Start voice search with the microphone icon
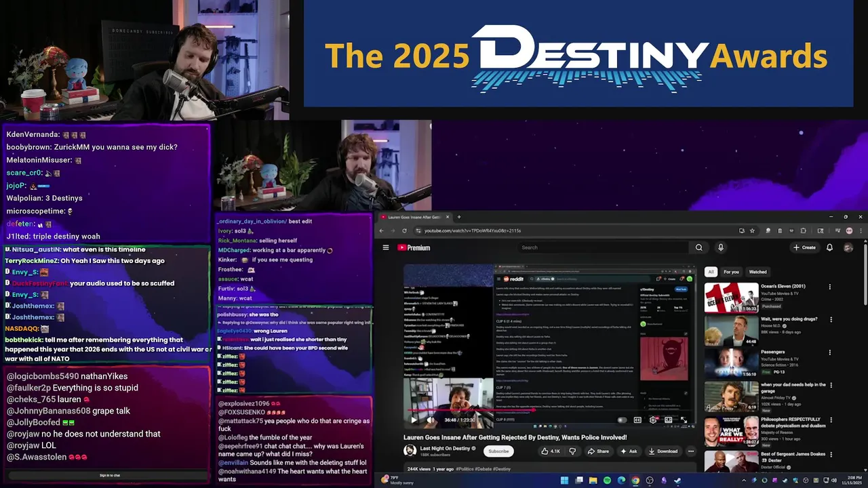This screenshot has width=868, height=488. point(721,247)
